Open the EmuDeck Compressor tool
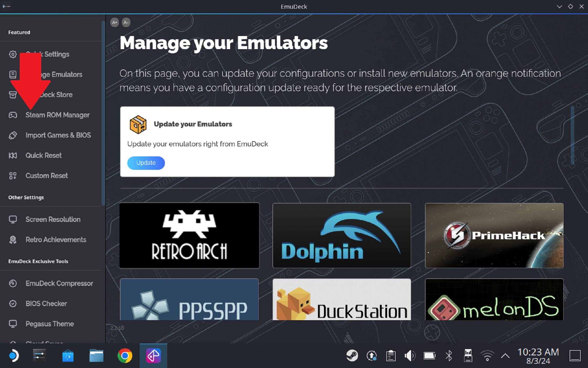588x368 pixels. 59,283
